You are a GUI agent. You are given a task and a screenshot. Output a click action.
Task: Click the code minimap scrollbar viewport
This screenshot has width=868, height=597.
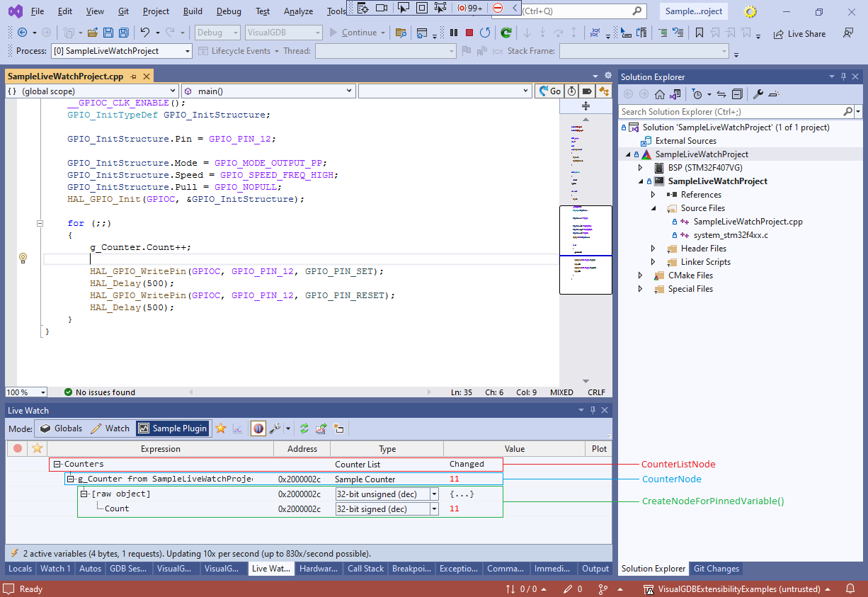pyautogui.click(x=586, y=249)
